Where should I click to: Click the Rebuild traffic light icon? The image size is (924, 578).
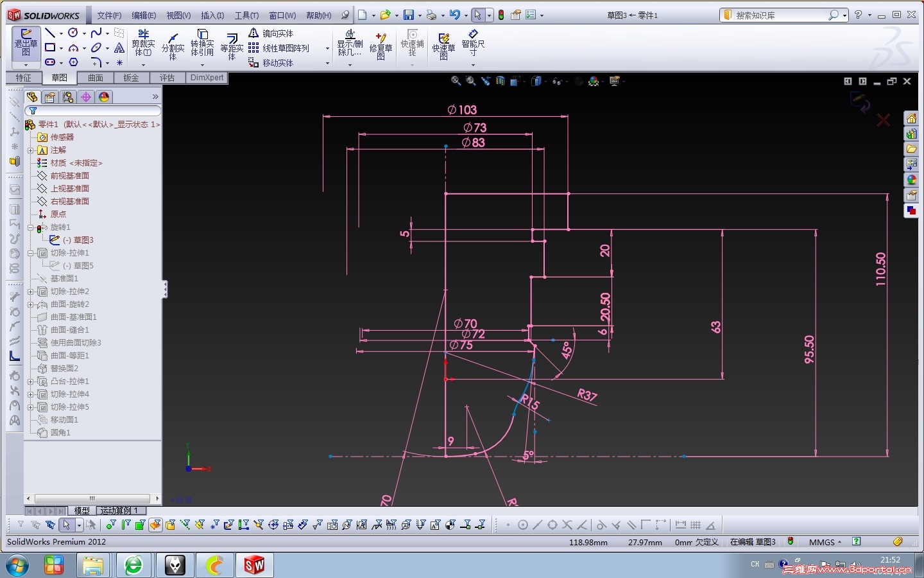501,15
